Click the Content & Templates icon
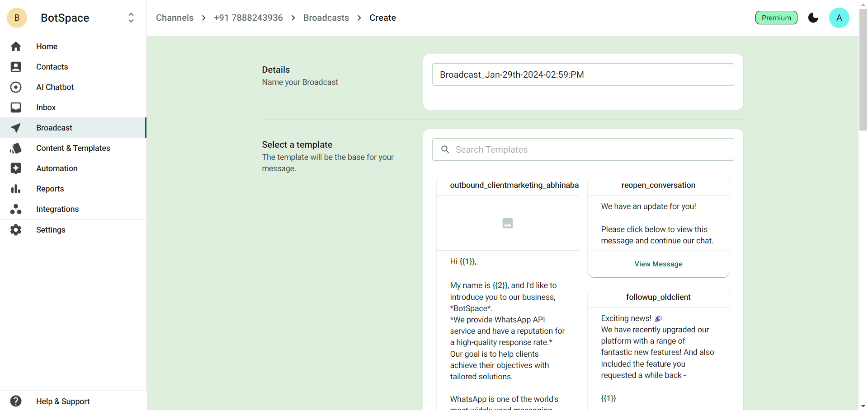 [x=16, y=148]
